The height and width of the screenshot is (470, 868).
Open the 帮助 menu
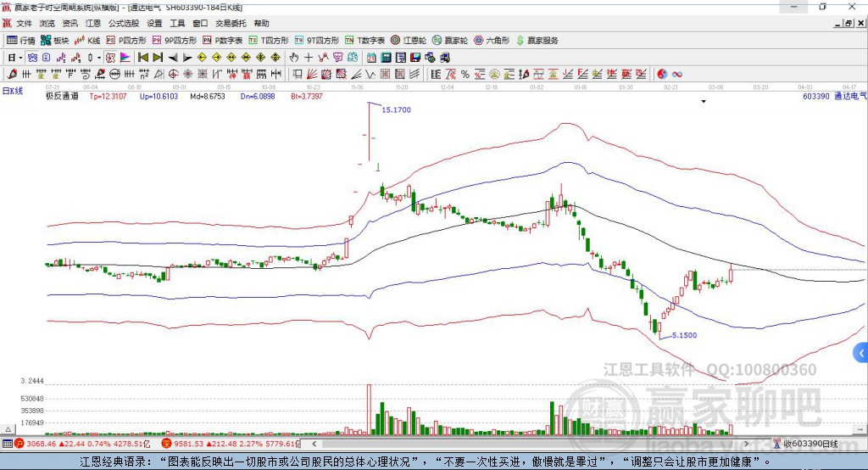tap(261, 23)
